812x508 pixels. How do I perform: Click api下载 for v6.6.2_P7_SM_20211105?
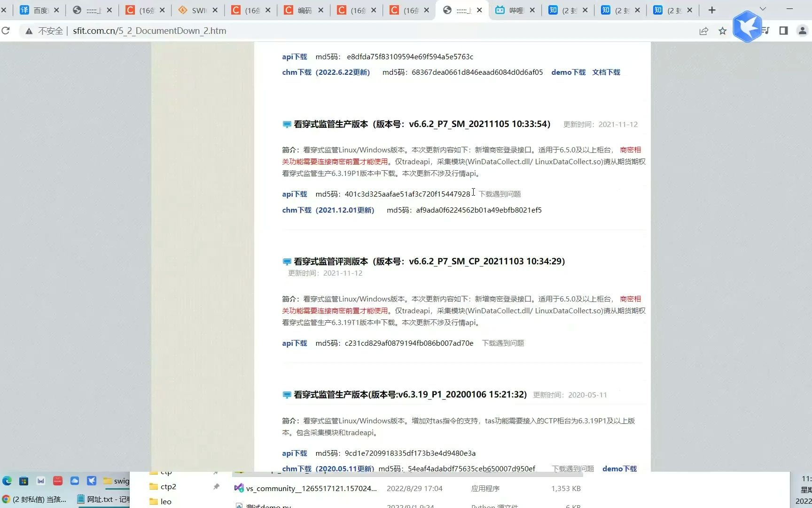coord(294,194)
